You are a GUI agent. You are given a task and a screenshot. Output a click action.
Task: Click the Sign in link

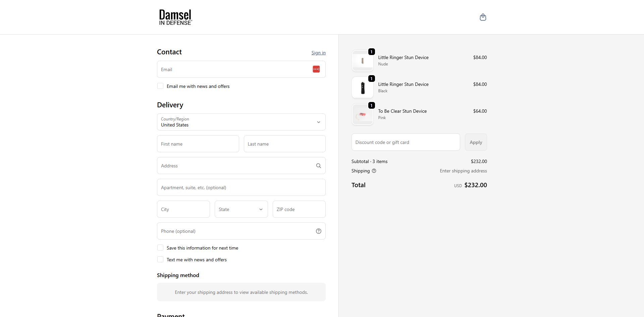point(318,53)
